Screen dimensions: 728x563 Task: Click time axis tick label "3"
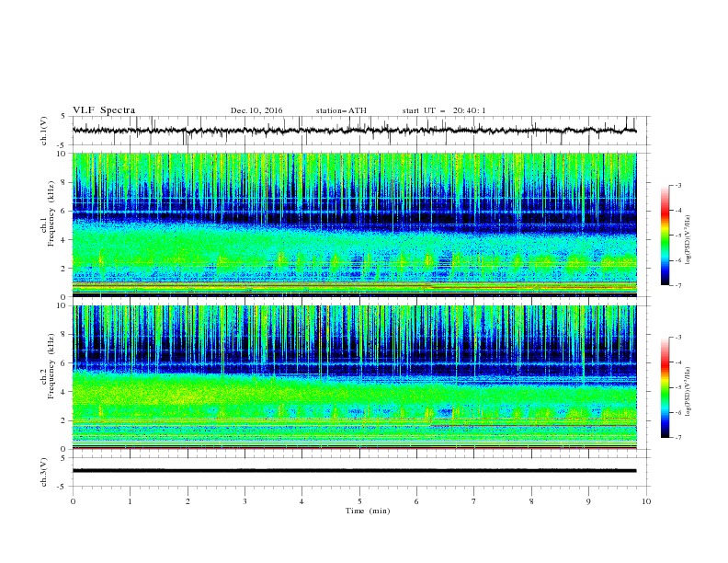[x=245, y=501]
